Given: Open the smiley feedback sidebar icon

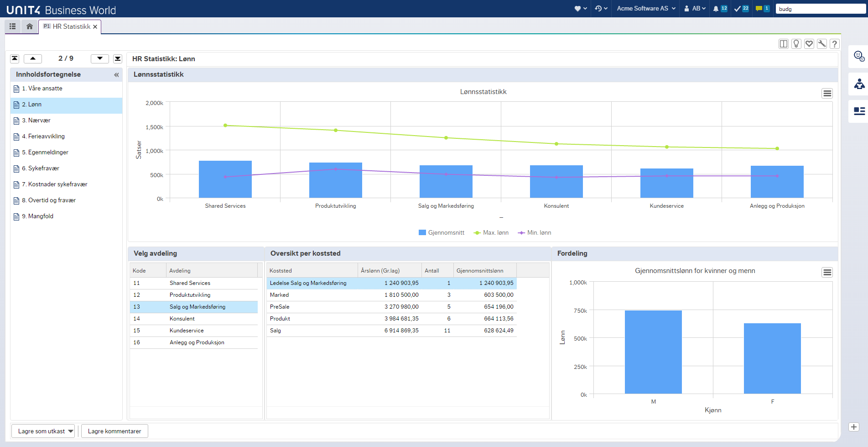Looking at the screenshot, I should pyautogui.click(x=859, y=56).
